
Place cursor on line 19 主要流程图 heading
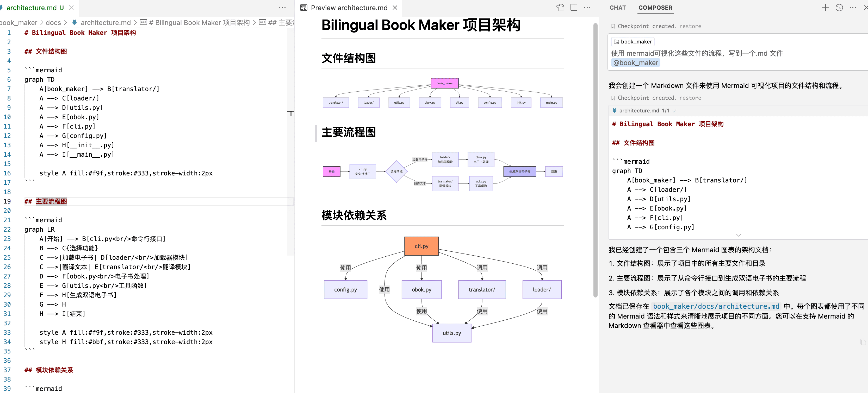point(51,201)
